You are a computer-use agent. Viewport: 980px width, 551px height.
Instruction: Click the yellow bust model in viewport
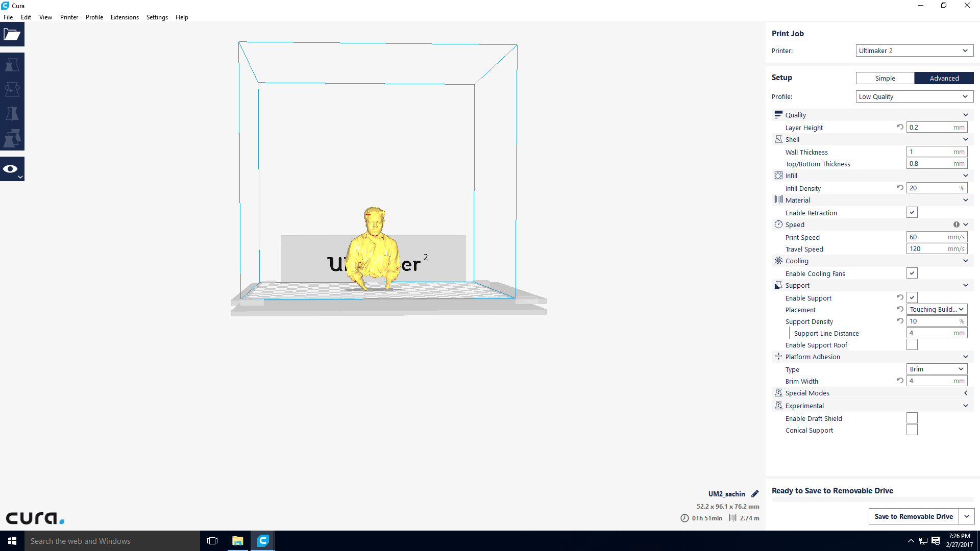coord(374,250)
